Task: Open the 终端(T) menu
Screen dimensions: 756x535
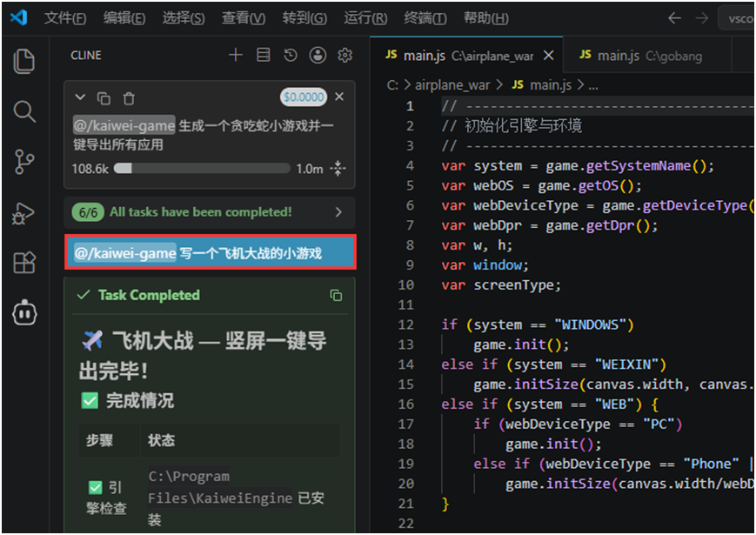Action: pyautogui.click(x=425, y=18)
